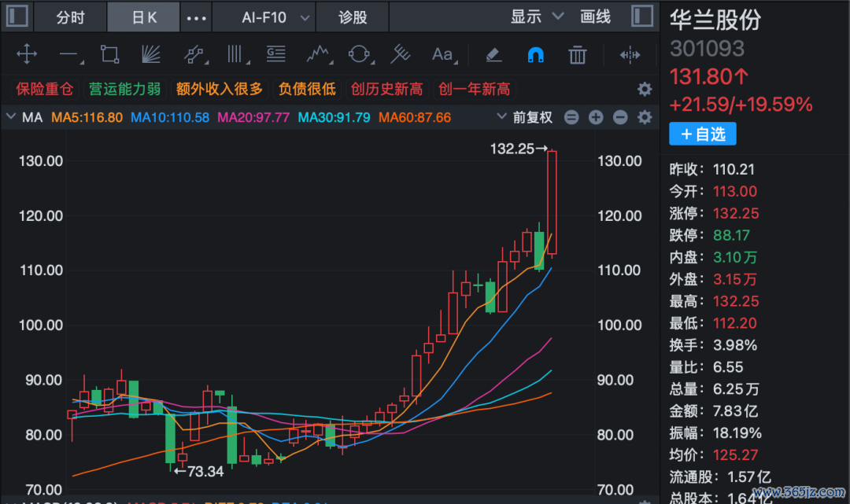Click the horizontal collapse arrows icon
This screenshot has width=850, height=504.
(630, 55)
